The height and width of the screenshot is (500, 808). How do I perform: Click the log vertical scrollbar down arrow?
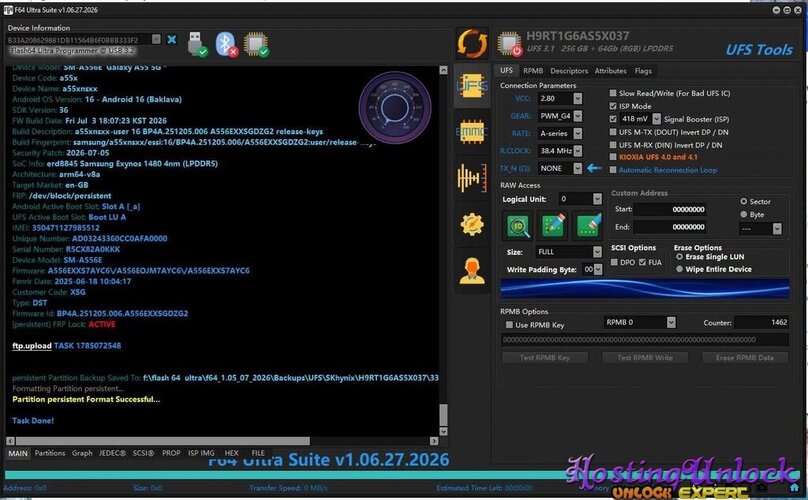tap(443, 431)
